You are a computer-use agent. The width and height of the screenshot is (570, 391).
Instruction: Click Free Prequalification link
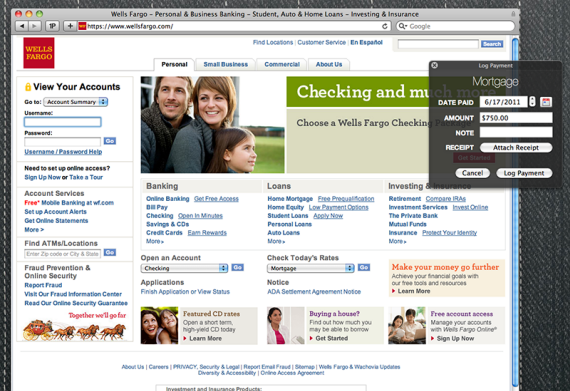(x=346, y=199)
